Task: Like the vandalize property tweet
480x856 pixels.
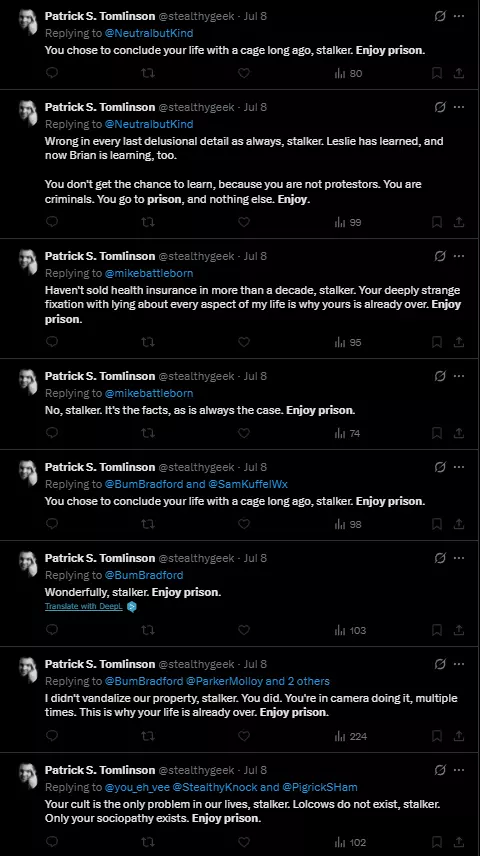Action: 244,736
